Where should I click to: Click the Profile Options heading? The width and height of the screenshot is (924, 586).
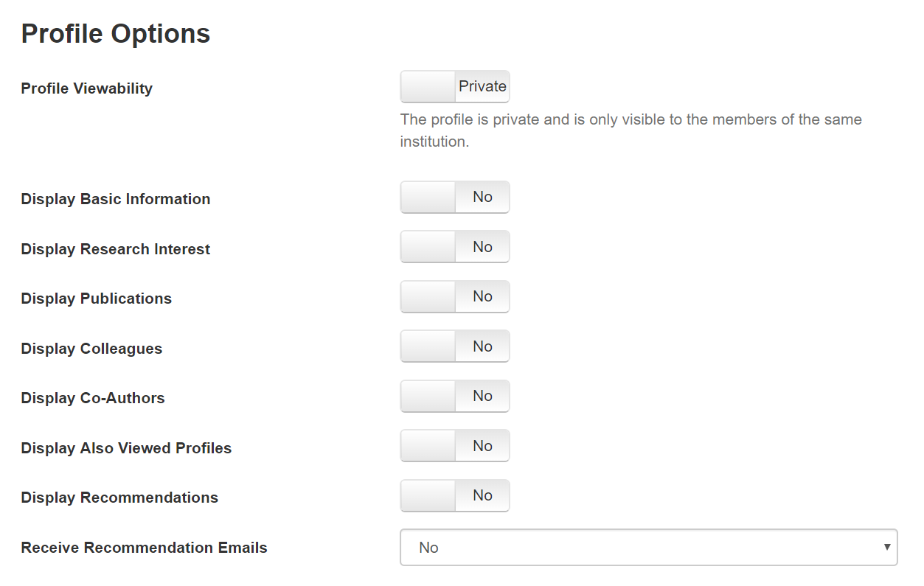pyautogui.click(x=116, y=34)
